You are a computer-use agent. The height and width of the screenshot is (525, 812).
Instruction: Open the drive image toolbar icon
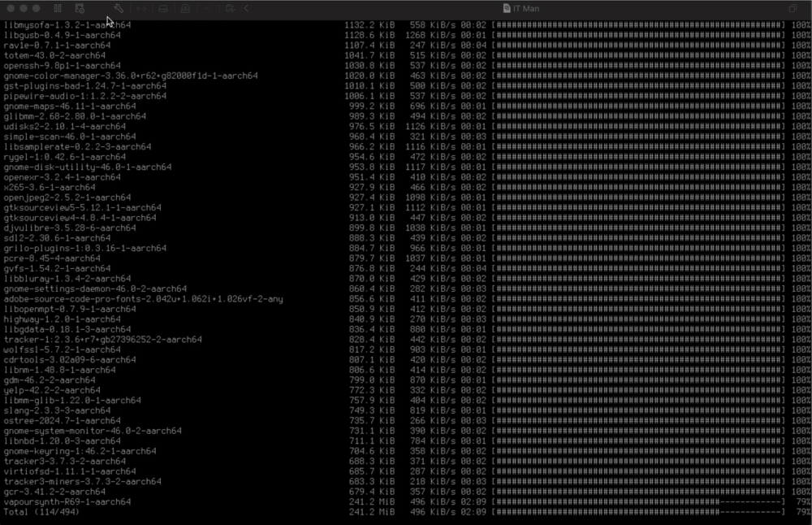coord(163,8)
